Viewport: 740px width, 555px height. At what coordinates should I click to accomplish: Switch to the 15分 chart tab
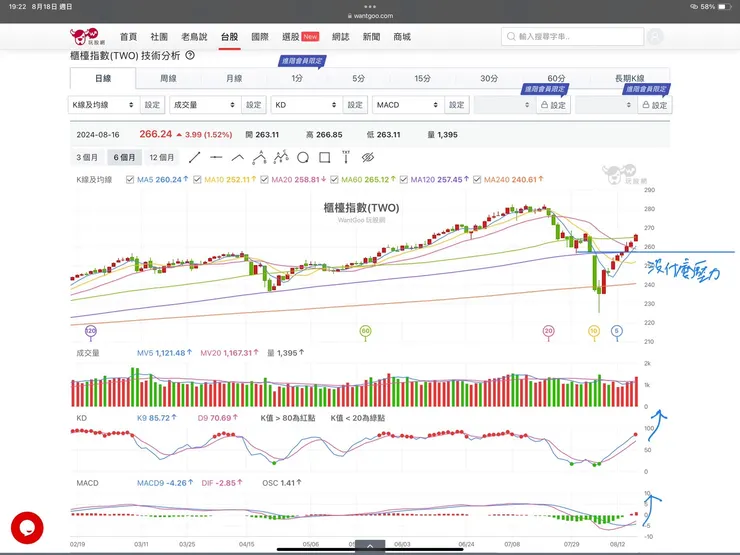422,78
